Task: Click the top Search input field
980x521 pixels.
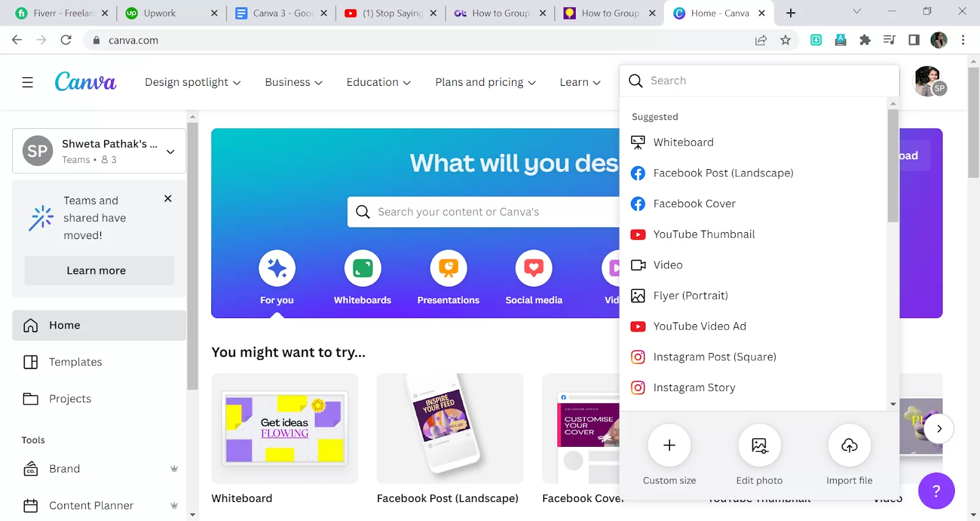Action: coord(759,80)
